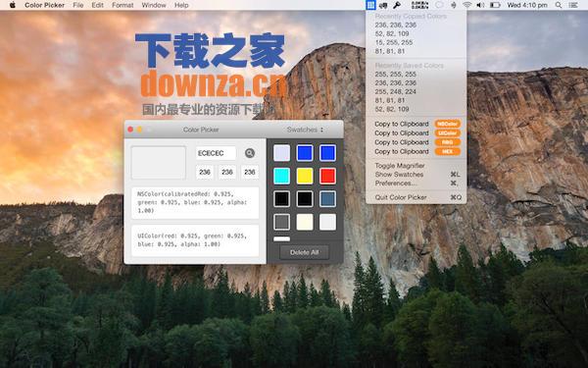Click the hex field showing ECECEC

pyautogui.click(x=216, y=153)
